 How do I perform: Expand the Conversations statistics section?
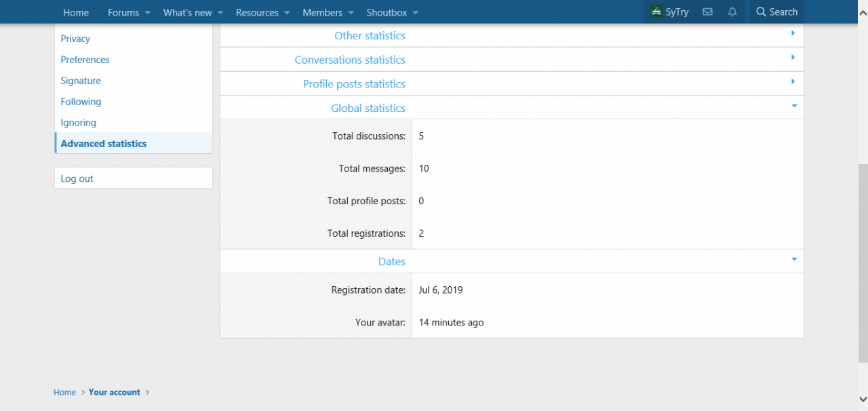pos(350,60)
